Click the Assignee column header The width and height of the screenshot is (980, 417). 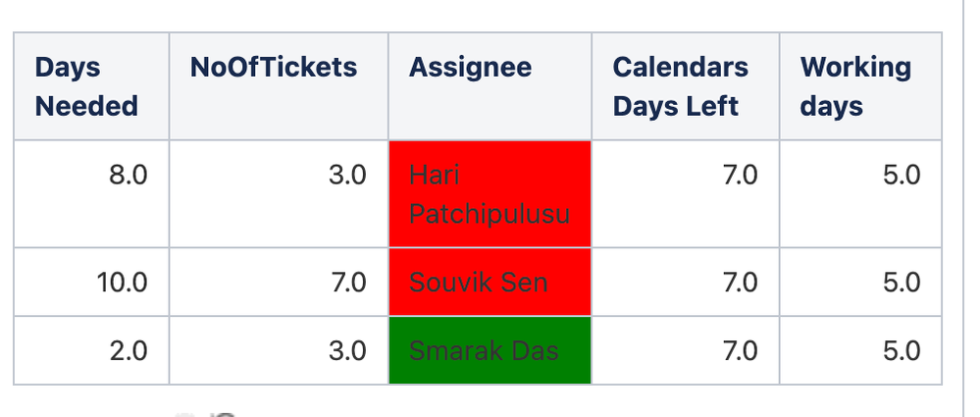click(x=490, y=86)
